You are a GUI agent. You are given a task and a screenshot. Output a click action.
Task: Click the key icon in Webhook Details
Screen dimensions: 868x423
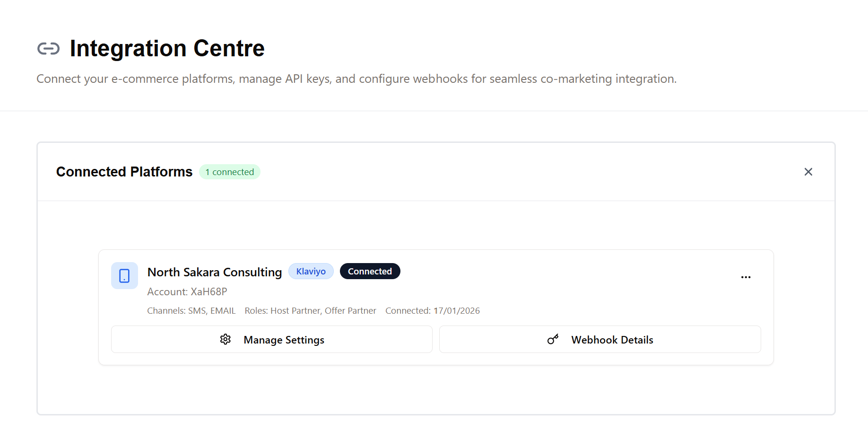coord(553,339)
